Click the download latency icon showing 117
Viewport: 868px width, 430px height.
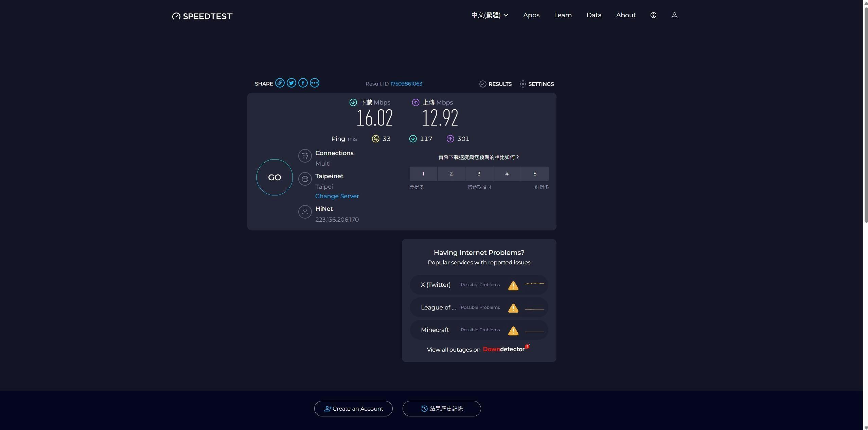coord(413,139)
